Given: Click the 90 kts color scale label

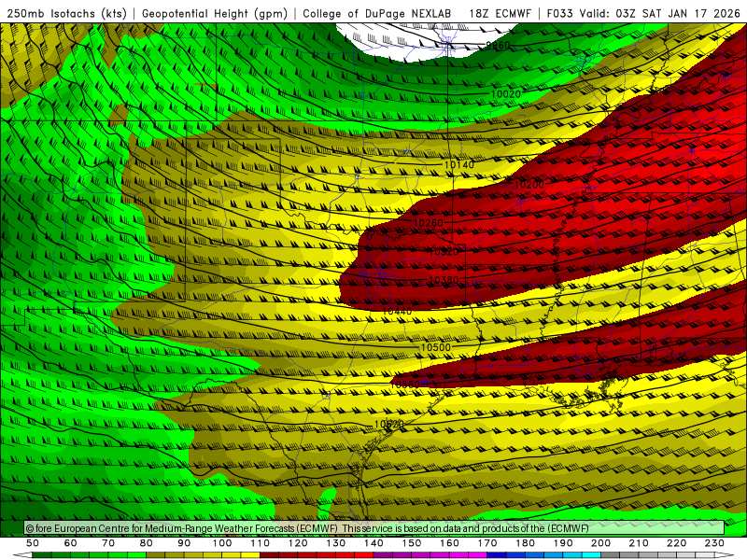Looking at the screenshot, I should pos(184,543).
